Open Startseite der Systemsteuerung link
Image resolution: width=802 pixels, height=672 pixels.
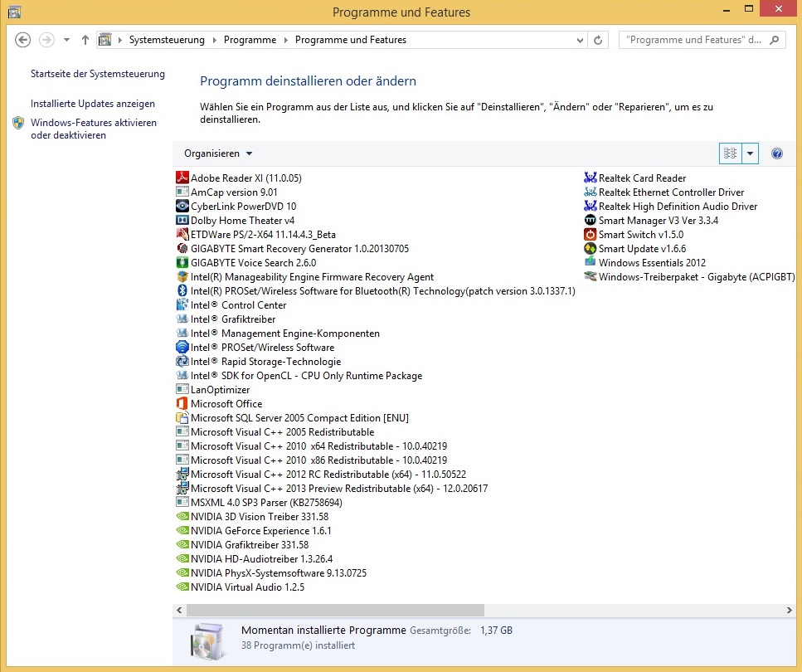98,74
